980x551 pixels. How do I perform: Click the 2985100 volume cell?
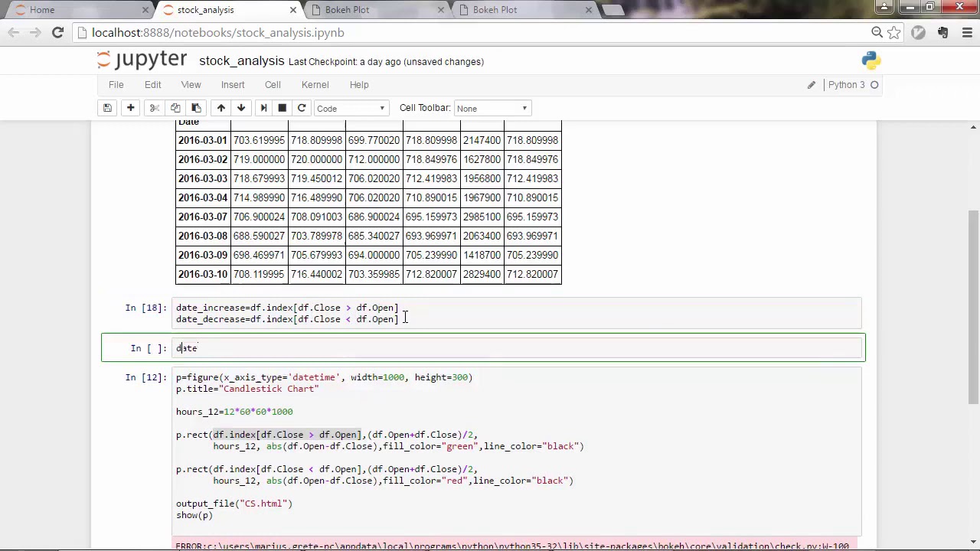tap(482, 217)
